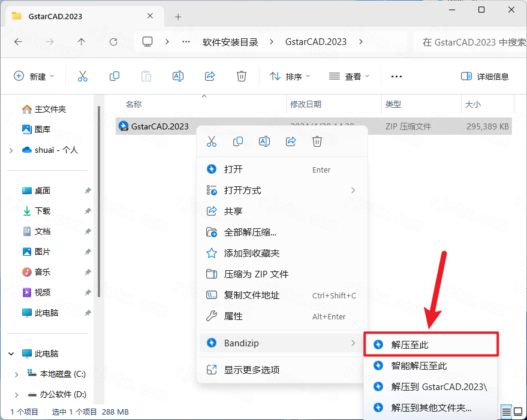Click the 新建 (New) button
This screenshot has height=420, width=527.
click(x=34, y=76)
